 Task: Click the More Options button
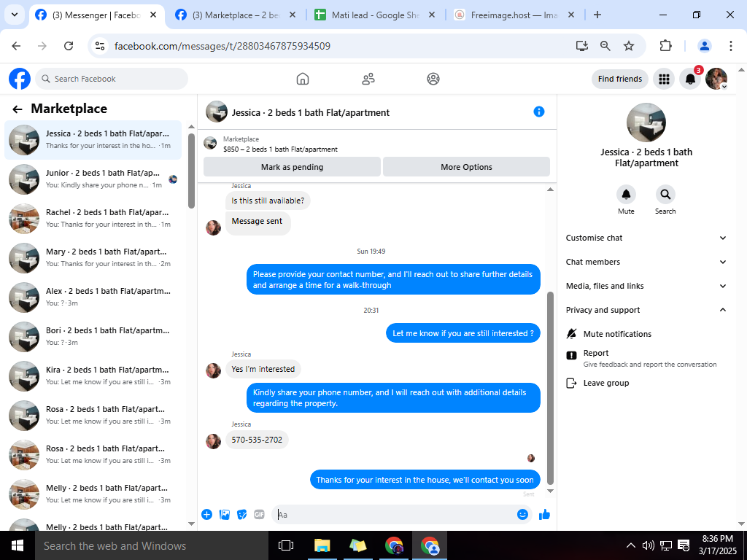(x=466, y=167)
